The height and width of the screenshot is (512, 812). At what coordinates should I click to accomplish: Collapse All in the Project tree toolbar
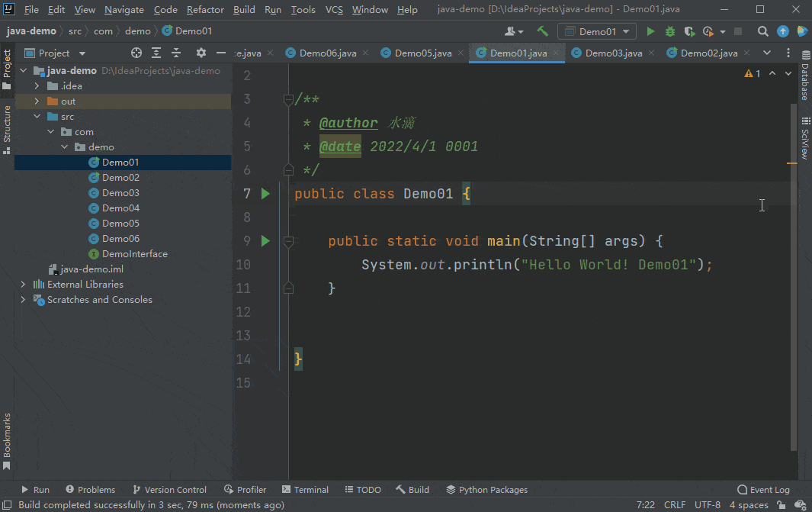[x=176, y=53]
